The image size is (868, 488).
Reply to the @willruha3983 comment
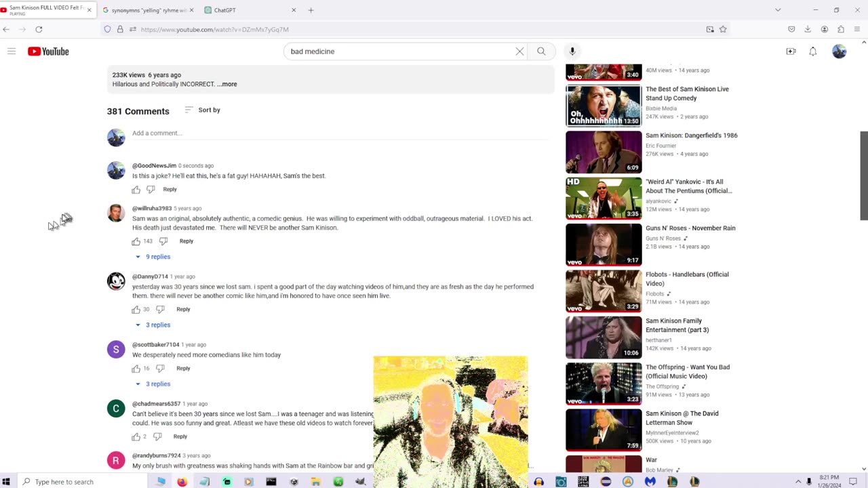coord(186,241)
